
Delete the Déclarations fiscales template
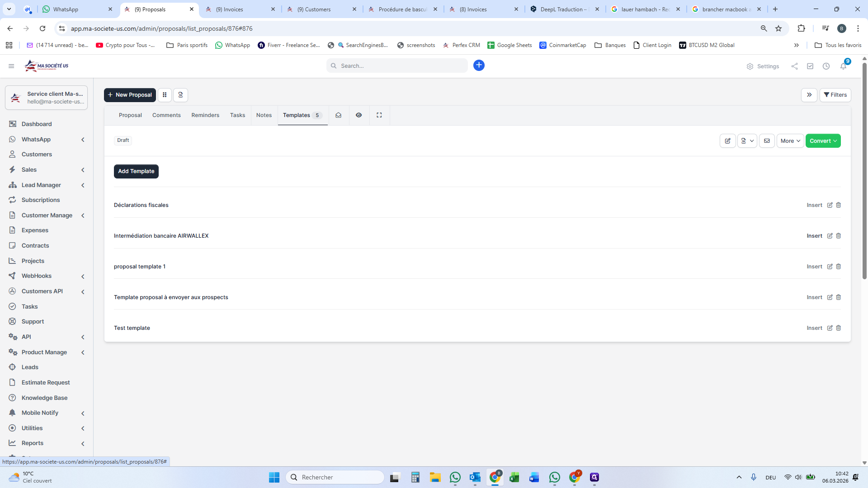pyautogui.click(x=839, y=205)
